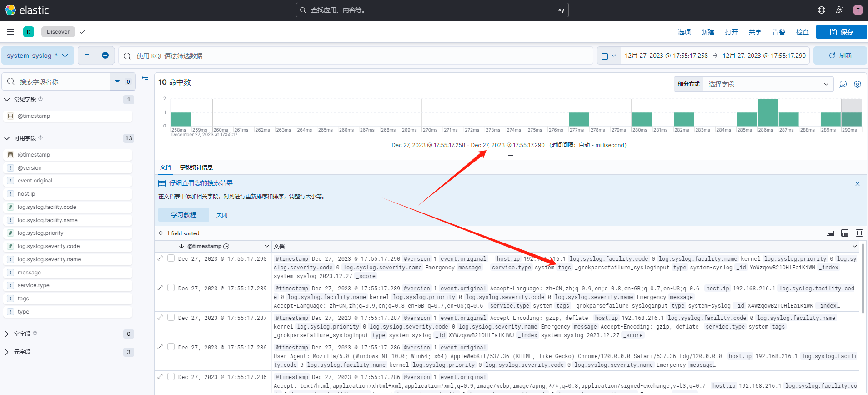
Task: Click the Refresh button
Action: [840, 56]
